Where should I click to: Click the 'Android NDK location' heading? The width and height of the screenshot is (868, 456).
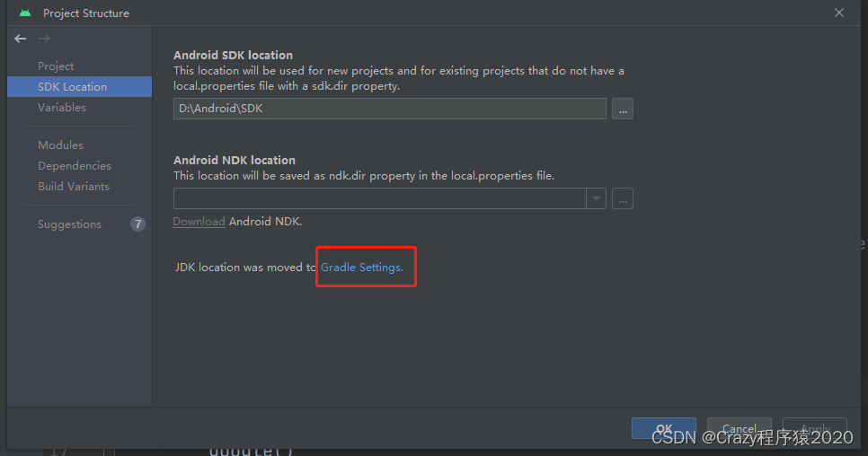(x=235, y=161)
